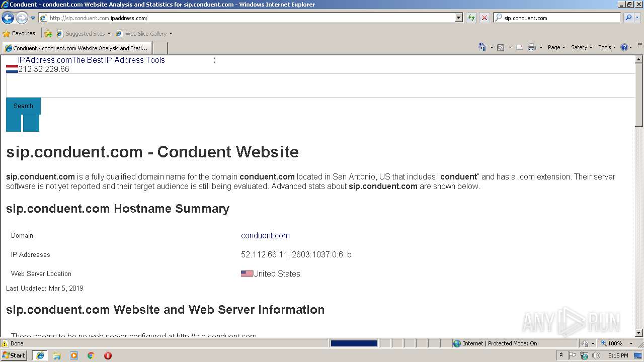Click the page scrollbar down arrow
This screenshot has width=644, height=362.
pos(639,333)
